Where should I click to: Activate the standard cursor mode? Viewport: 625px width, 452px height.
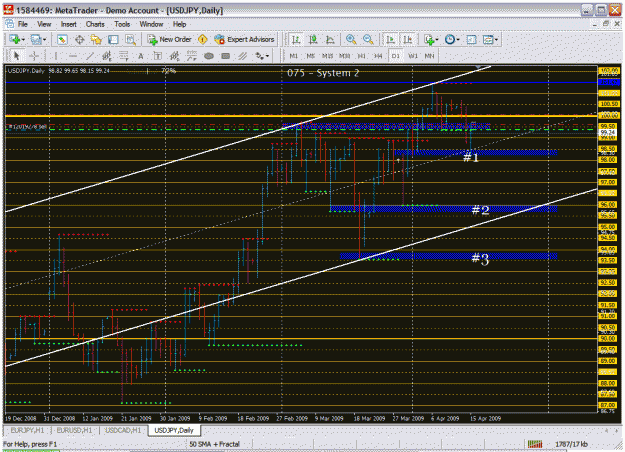(16, 56)
